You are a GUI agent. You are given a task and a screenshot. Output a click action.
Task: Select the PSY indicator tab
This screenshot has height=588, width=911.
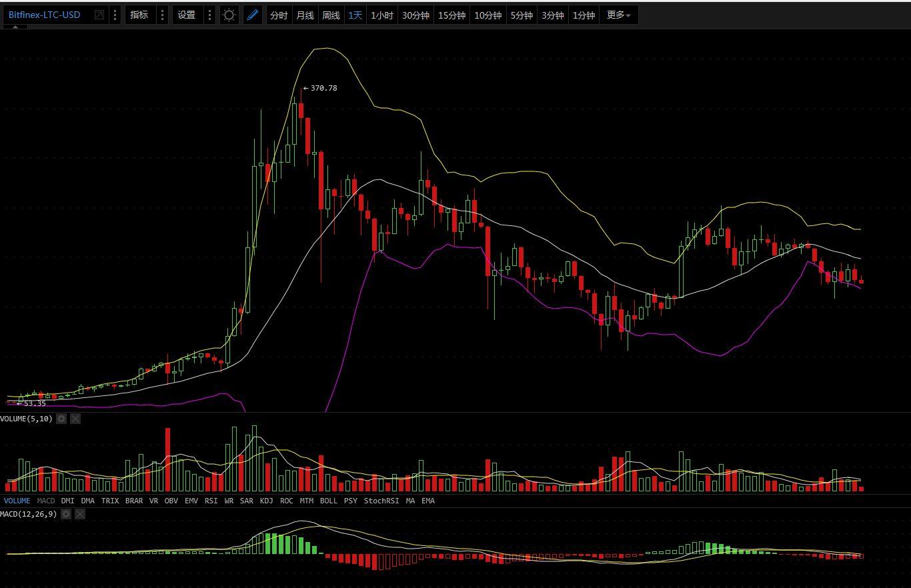point(351,501)
